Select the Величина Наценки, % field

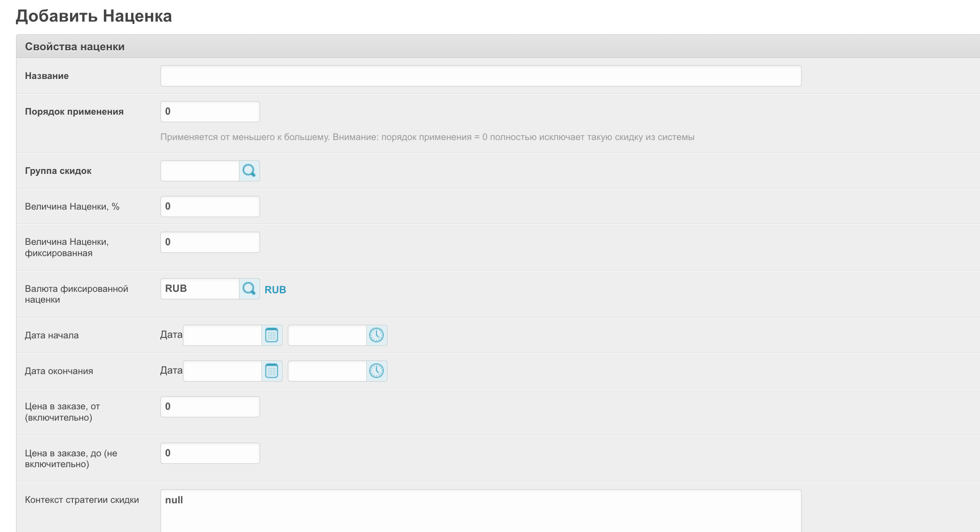210,206
